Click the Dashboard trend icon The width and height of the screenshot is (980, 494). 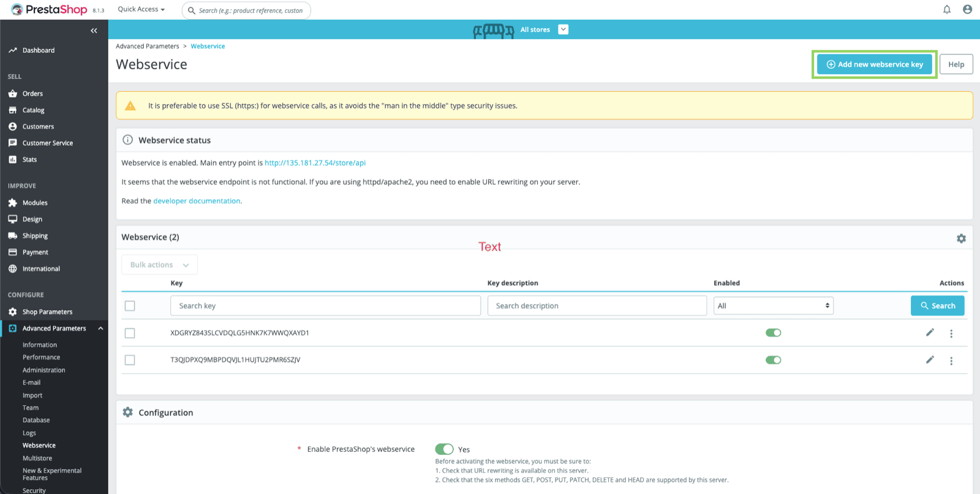click(12, 50)
